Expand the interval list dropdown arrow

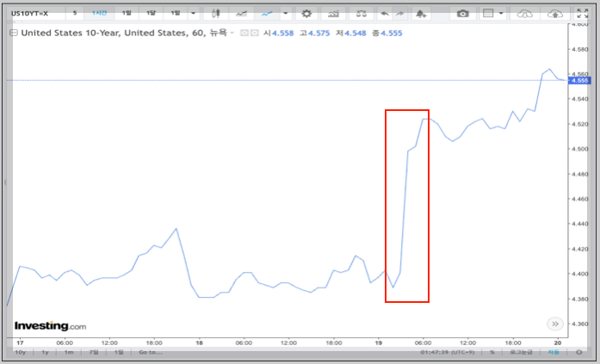194,14
